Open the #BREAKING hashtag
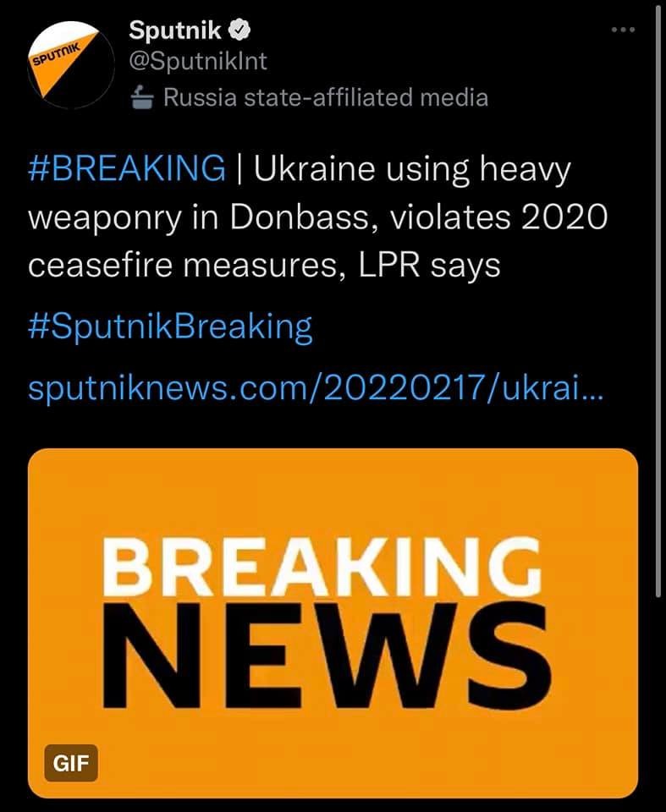This screenshot has height=812, width=666. 127,169
